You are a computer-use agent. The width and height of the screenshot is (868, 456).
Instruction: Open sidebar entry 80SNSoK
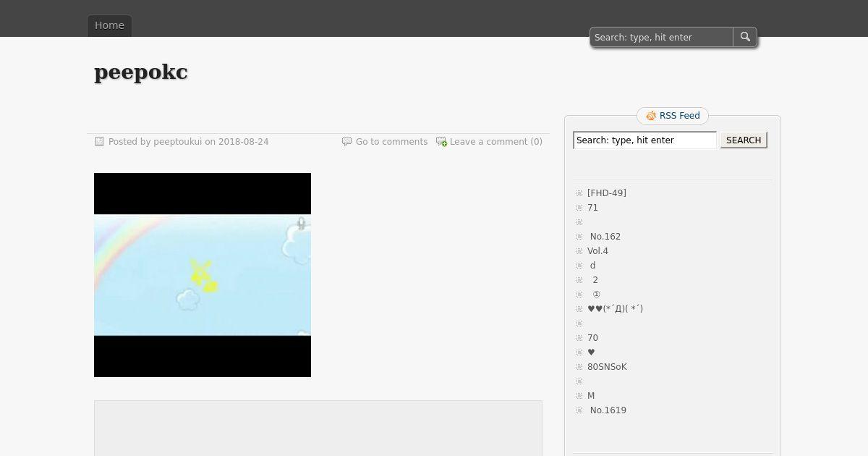[607, 367]
